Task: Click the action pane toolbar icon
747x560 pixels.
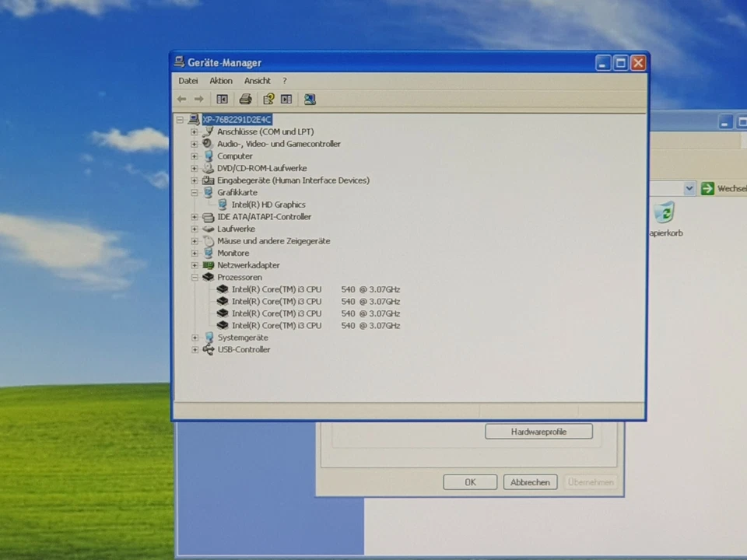Action: click(x=286, y=99)
